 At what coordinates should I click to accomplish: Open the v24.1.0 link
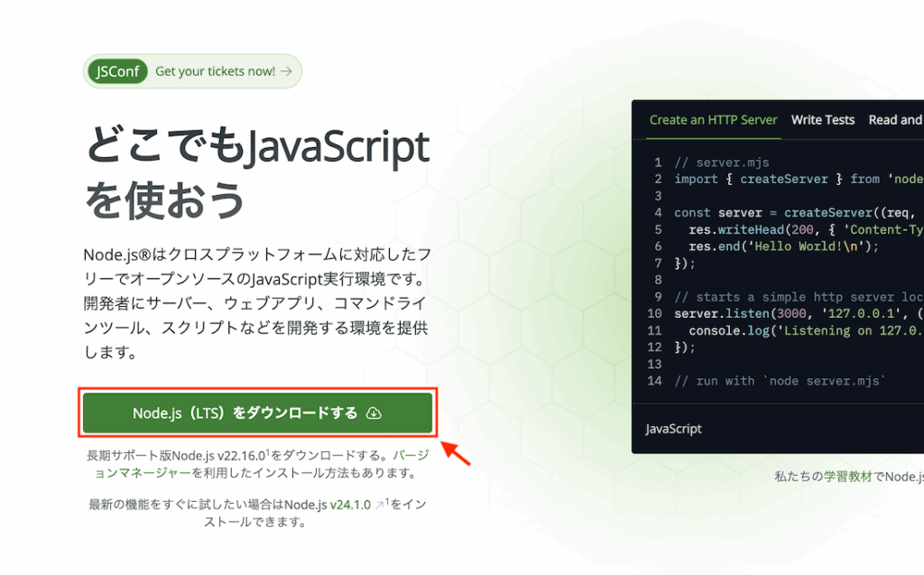click(x=350, y=505)
